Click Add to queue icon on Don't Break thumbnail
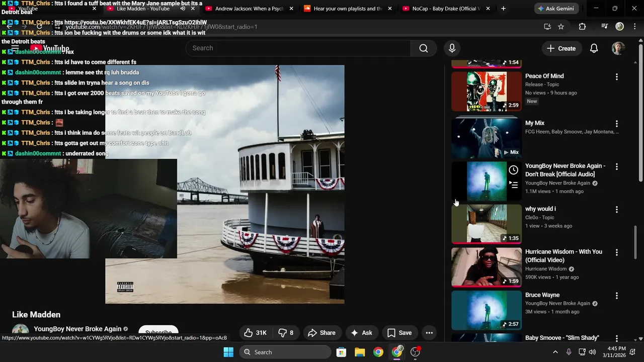 513,185
